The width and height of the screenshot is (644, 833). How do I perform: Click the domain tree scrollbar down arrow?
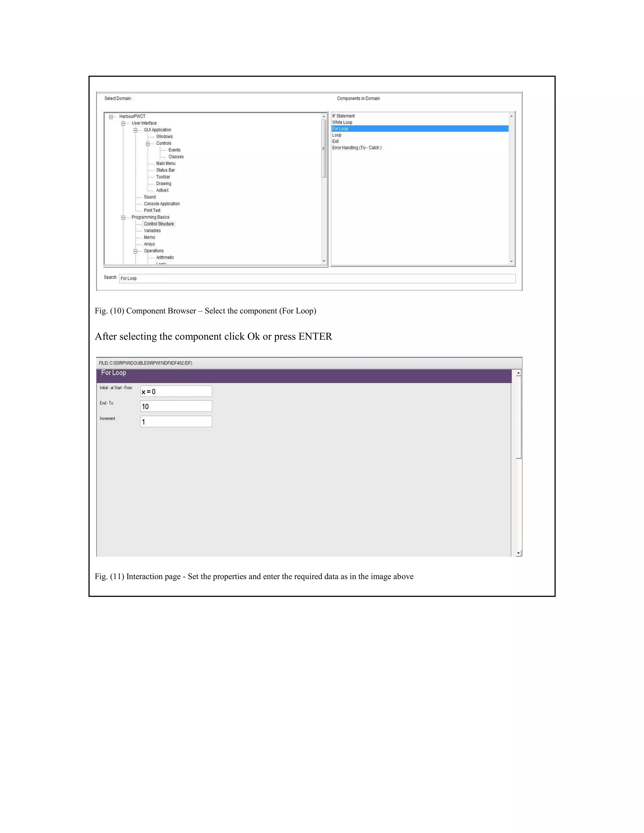click(324, 261)
